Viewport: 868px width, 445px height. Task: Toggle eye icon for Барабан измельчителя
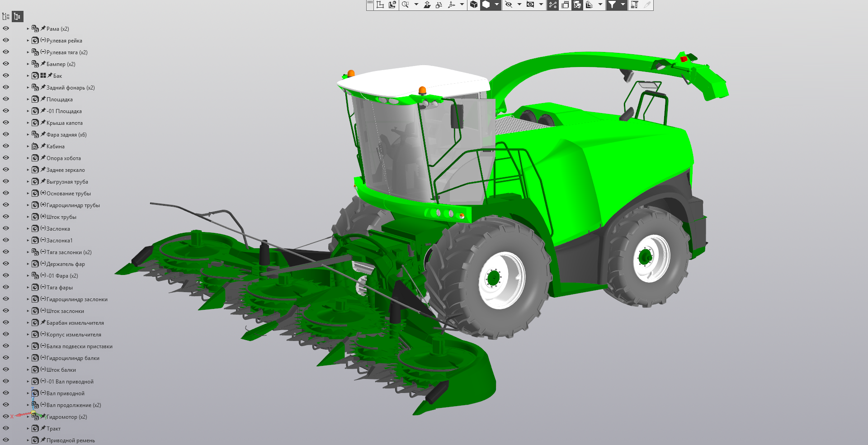coord(6,322)
